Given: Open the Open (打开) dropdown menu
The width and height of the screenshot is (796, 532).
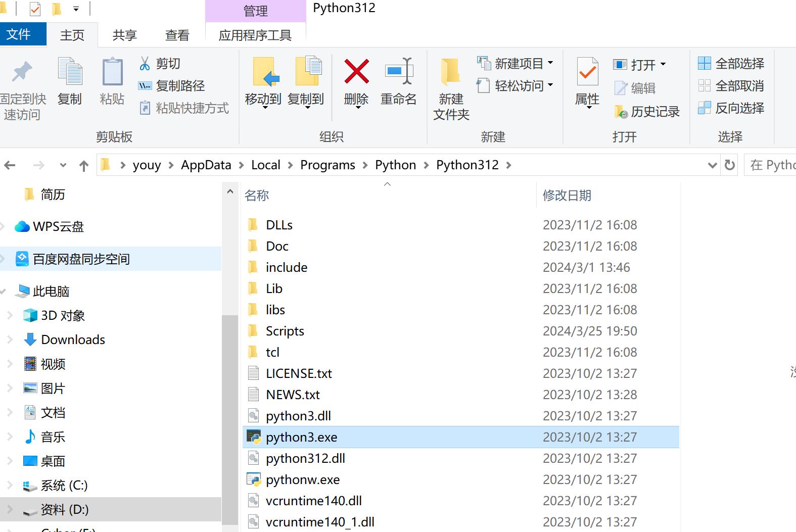Looking at the screenshot, I should coord(663,64).
